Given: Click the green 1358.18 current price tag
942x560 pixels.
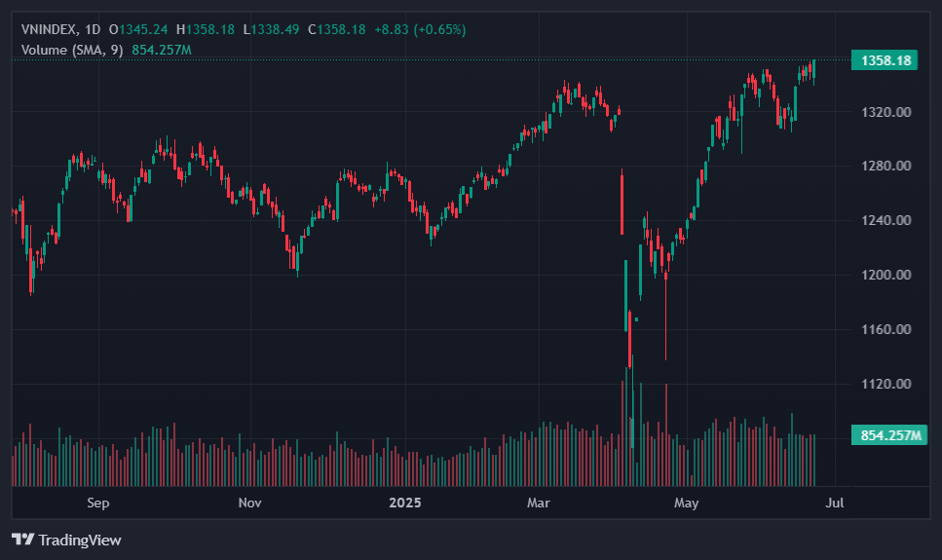Looking at the screenshot, I should pyautogui.click(x=885, y=60).
